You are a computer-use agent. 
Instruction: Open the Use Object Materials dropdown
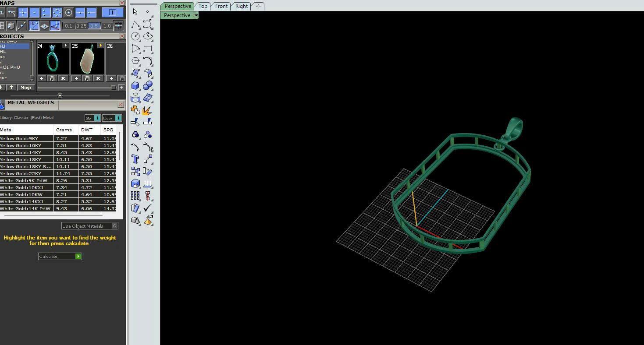[x=90, y=226]
